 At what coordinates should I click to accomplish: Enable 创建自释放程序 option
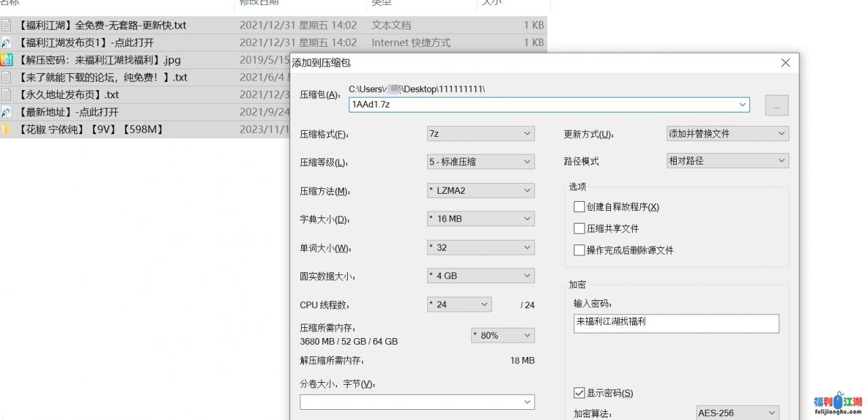click(578, 207)
